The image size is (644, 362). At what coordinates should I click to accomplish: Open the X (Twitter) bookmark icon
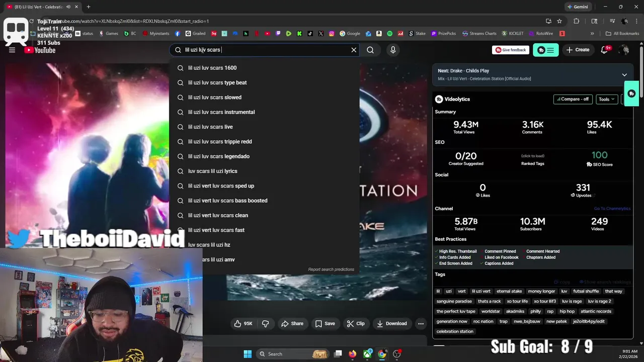click(x=321, y=34)
